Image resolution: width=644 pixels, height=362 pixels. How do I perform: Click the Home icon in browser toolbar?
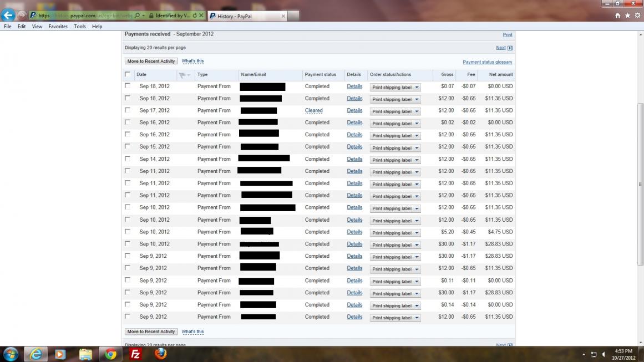point(618,16)
